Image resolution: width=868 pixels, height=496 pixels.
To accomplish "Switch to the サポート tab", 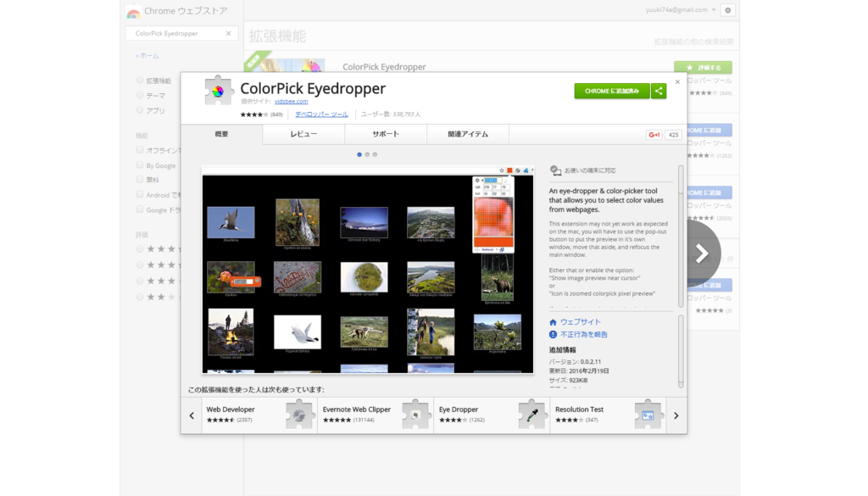I will 386,134.
